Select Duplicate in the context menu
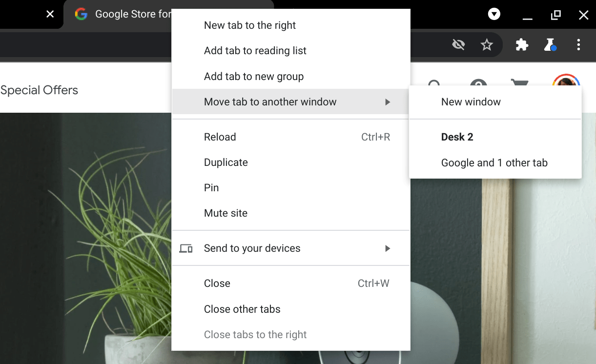This screenshot has height=364, width=596. click(x=291, y=162)
